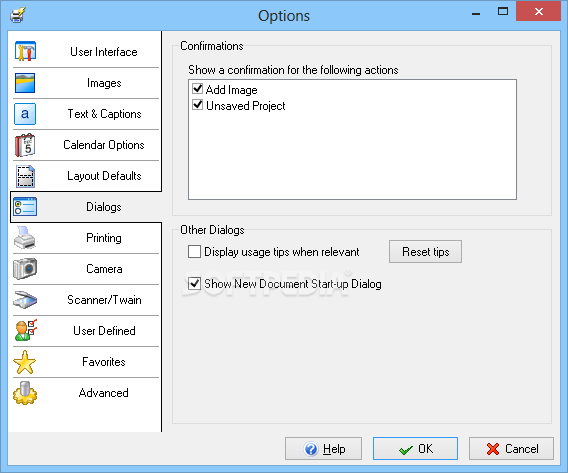Click the User Interface tools icon
Screen dimensions: 568x473
(25, 51)
